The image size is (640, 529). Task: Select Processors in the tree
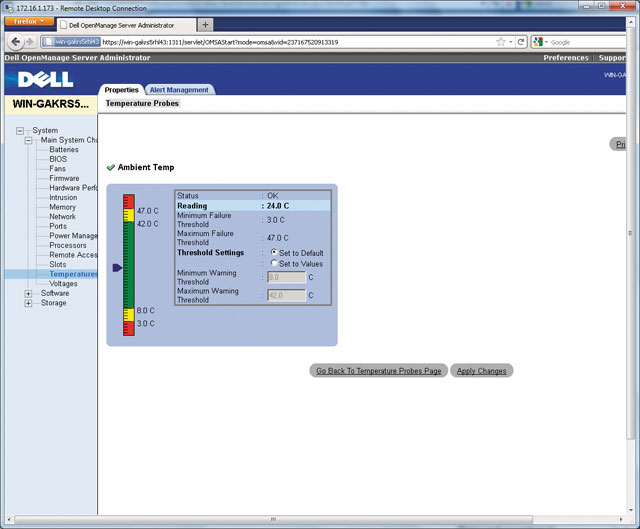68,245
